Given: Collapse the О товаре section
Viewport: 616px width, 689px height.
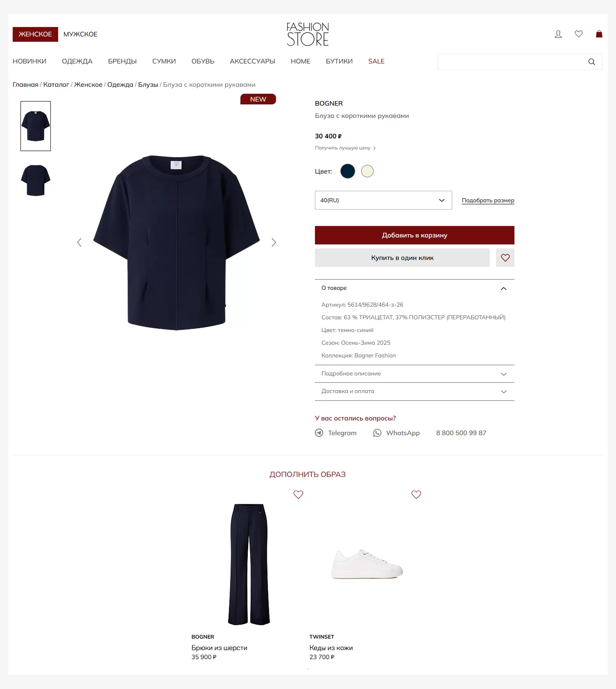Looking at the screenshot, I should coord(414,288).
